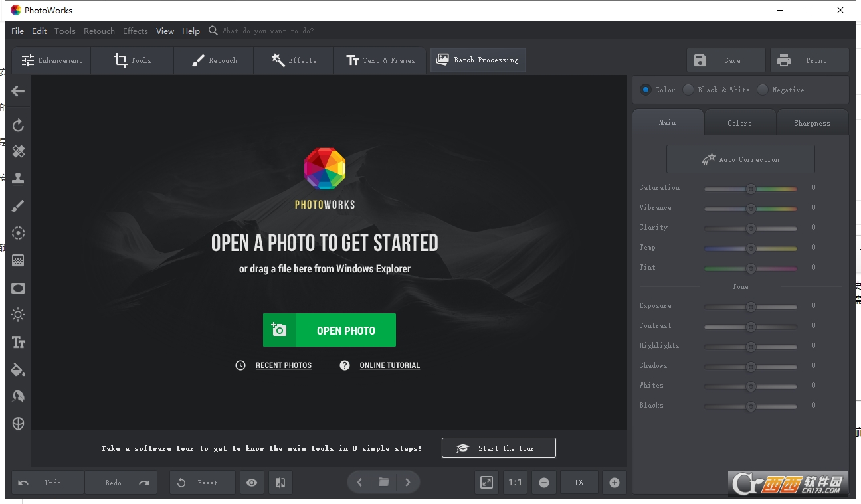Click the 1% zoom value field

coord(579,483)
